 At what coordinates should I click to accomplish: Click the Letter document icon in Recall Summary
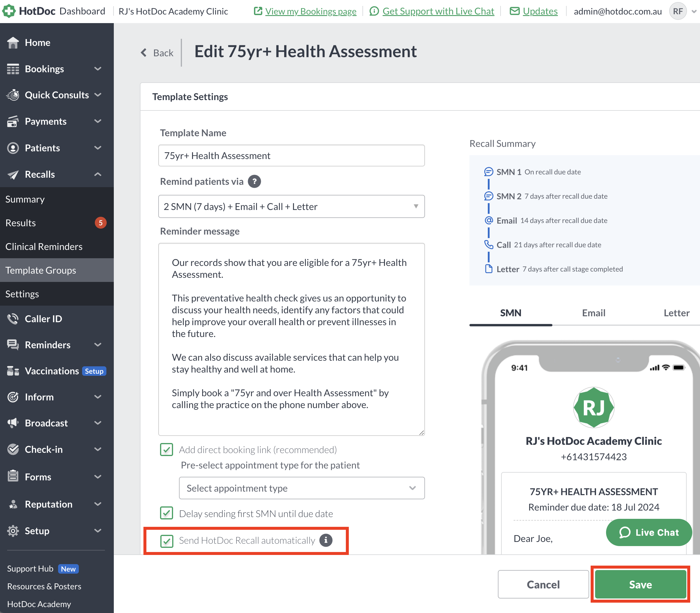tap(489, 269)
